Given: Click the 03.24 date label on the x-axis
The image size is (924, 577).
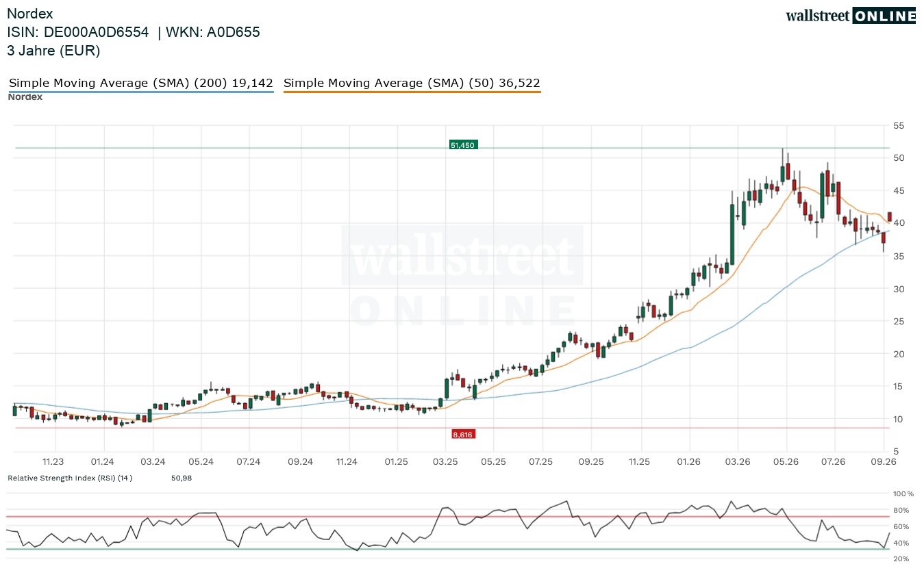Looking at the screenshot, I should click(x=153, y=462).
